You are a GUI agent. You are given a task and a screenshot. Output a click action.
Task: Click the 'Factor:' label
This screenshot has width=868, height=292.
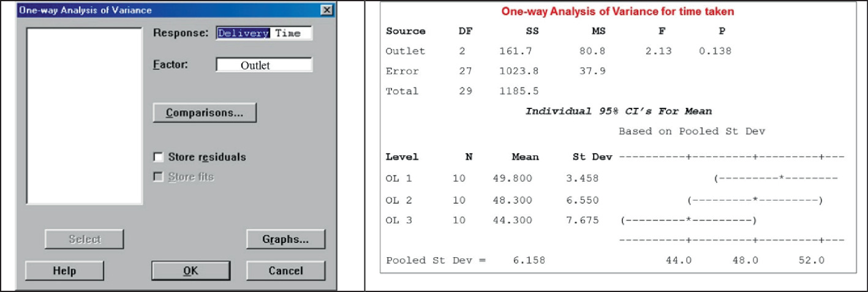coord(170,64)
